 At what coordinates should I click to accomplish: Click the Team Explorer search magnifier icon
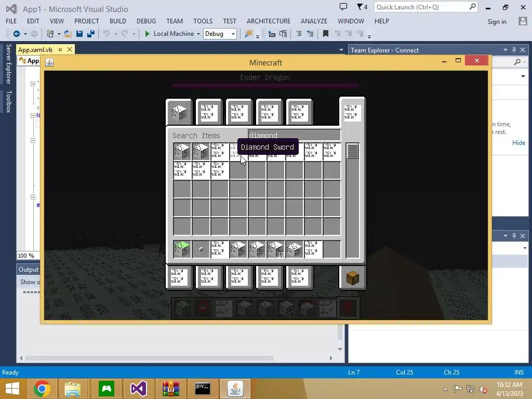tap(517, 62)
